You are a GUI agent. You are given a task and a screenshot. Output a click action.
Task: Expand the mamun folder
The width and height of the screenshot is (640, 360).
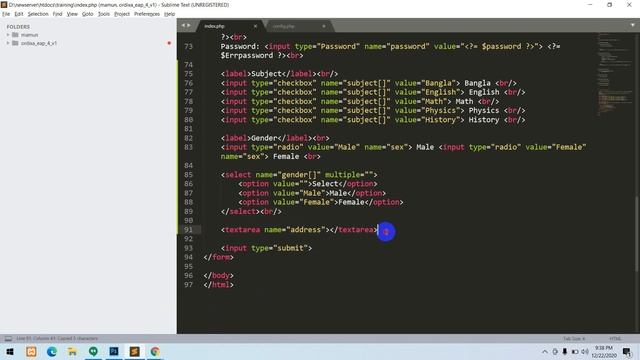click(7, 35)
